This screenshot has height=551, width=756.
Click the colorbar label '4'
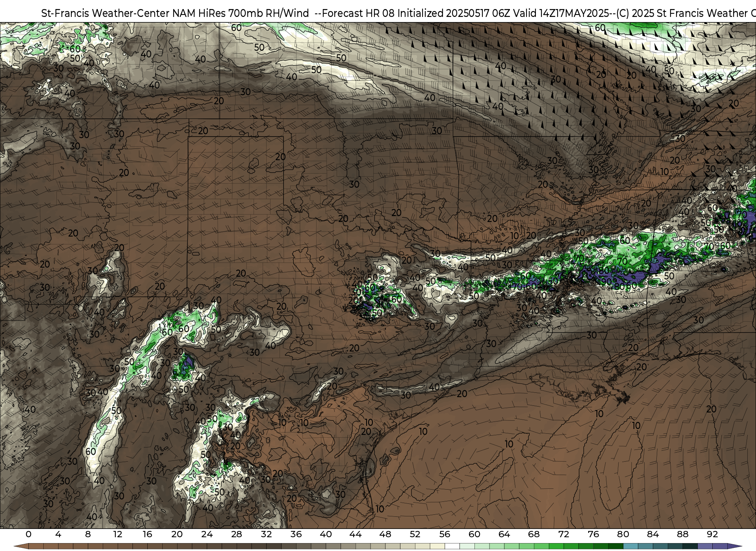(x=58, y=534)
